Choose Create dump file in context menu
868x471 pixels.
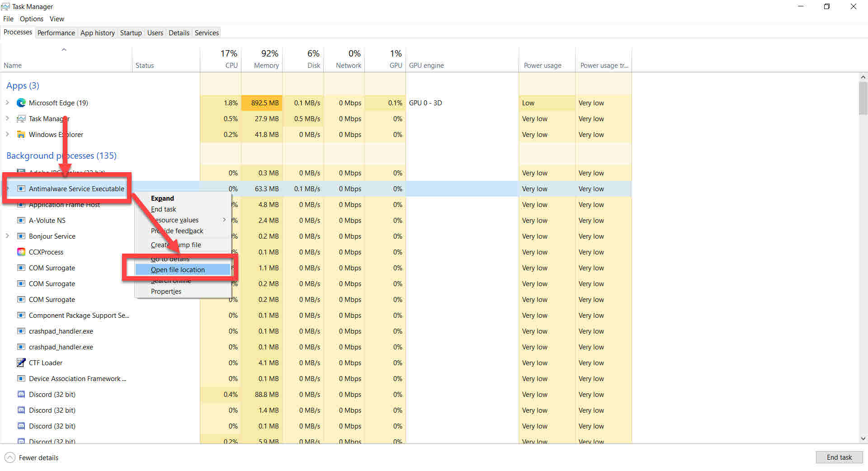pyautogui.click(x=184, y=245)
